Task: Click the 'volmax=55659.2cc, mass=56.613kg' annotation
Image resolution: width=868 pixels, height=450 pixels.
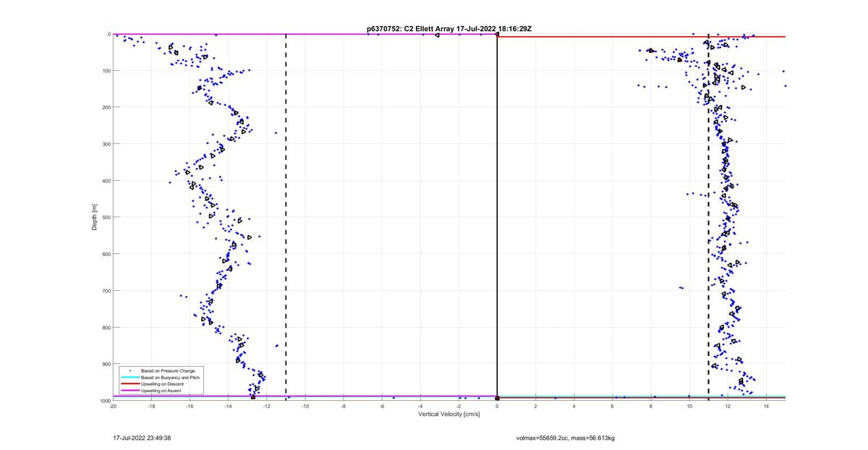Action: point(565,438)
